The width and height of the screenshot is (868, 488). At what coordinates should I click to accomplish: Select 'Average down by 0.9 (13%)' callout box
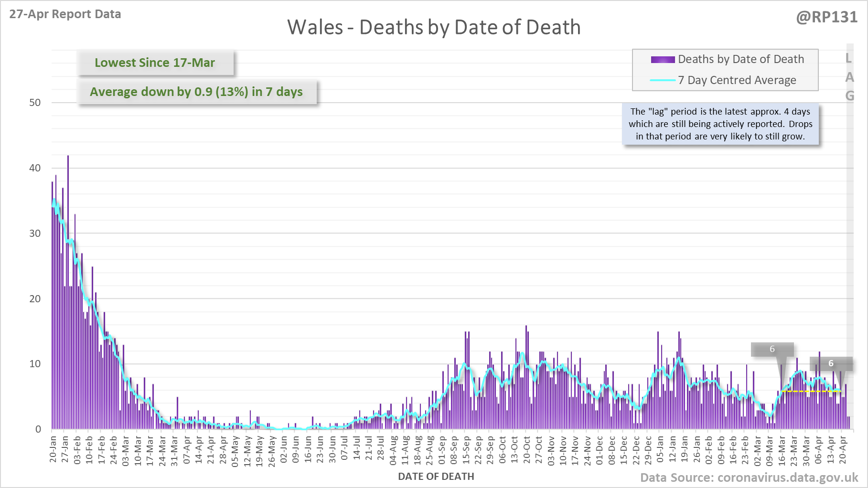196,92
